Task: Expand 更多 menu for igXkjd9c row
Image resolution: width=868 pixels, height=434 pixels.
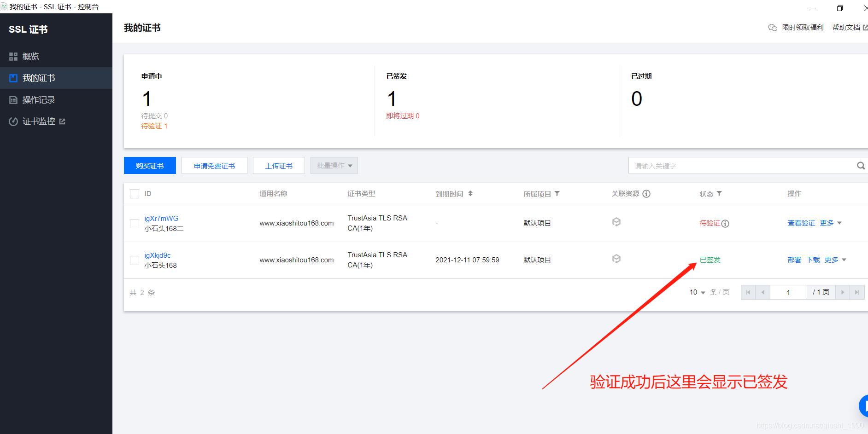Action: [835, 260]
